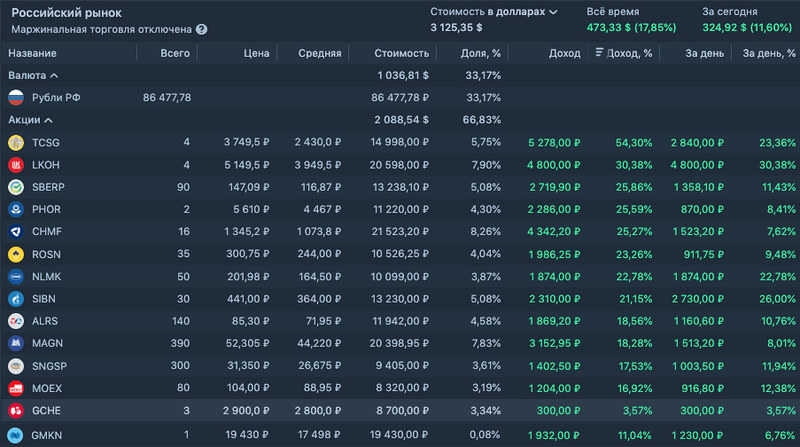800x447 pixels.
Task: Sort by the Всего column header
Action: [175, 53]
